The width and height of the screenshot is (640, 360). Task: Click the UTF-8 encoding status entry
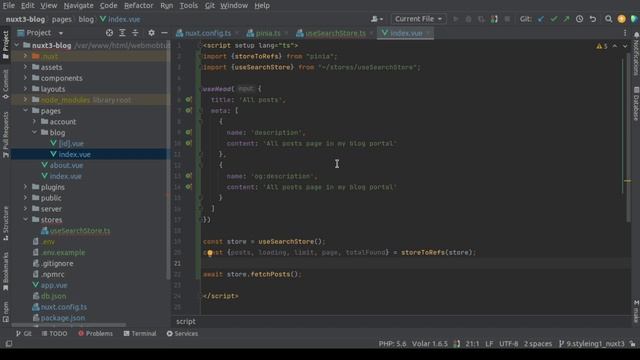[508, 344]
